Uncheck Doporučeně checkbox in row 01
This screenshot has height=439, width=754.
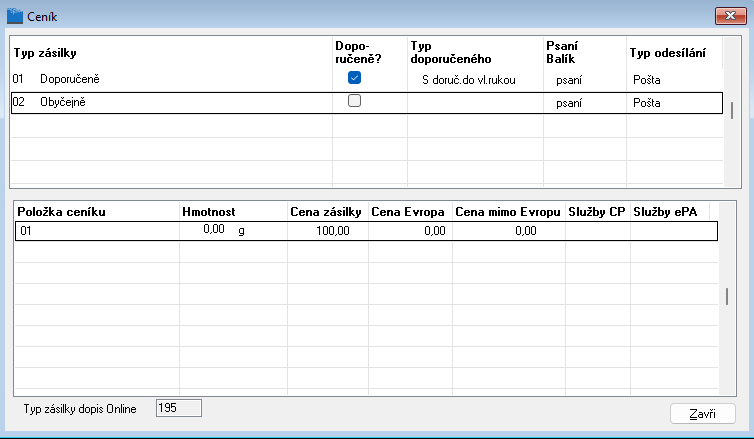(x=354, y=77)
